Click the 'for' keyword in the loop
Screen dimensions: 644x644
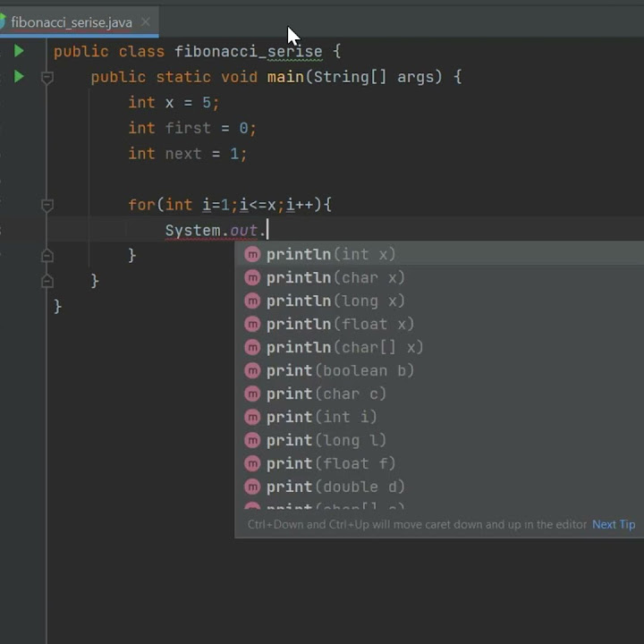pos(141,205)
